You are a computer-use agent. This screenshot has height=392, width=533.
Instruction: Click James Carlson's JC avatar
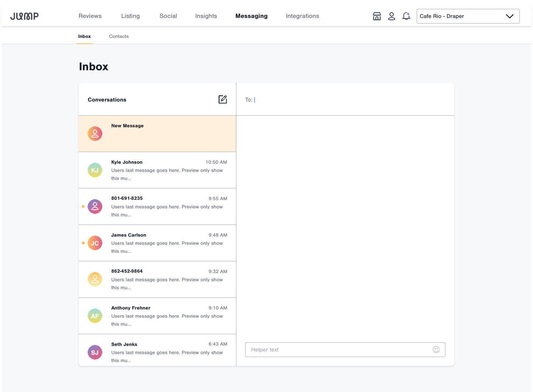pos(95,243)
